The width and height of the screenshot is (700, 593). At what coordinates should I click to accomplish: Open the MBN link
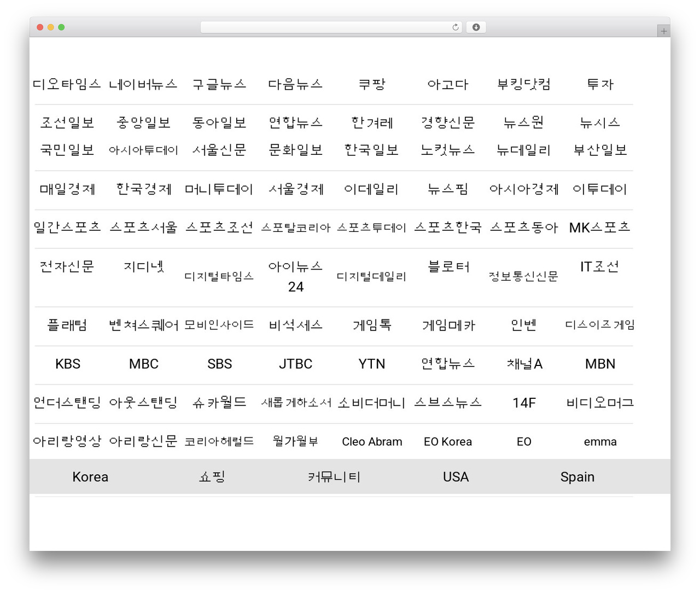coord(600,364)
